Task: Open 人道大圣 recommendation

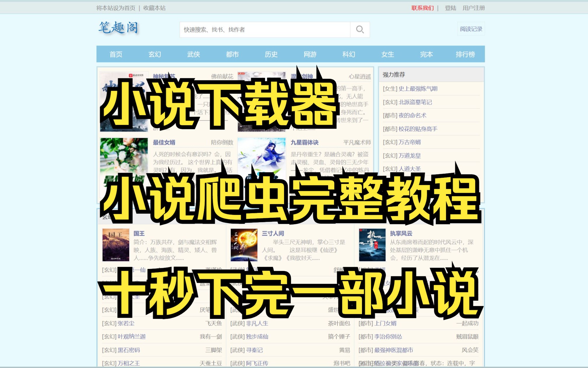Action: (x=409, y=169)
